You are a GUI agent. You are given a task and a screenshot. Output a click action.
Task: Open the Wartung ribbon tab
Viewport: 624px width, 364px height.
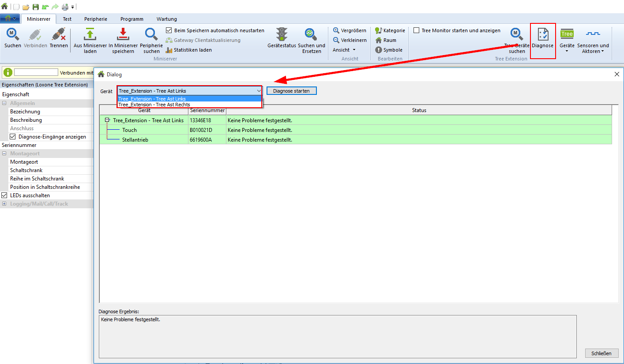[166, 19]
